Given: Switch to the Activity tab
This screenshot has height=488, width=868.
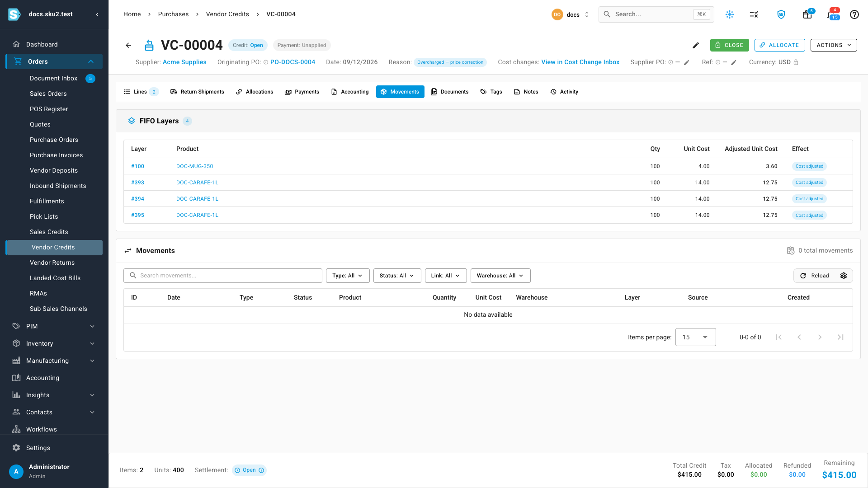Looking at the screenshot, I should click(564, 92).
